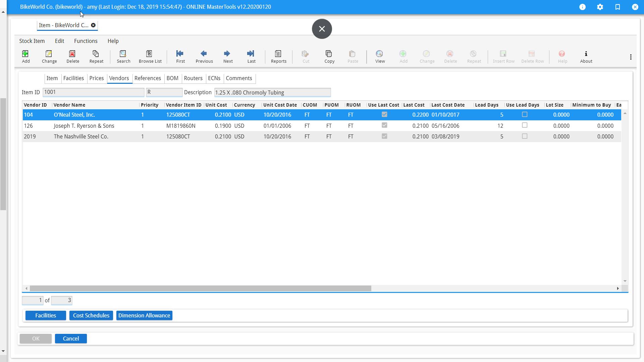Image resolution: width=644 pixels, height=362 pixels.
Task: Click the Cancel button
Action: point(71,339)
